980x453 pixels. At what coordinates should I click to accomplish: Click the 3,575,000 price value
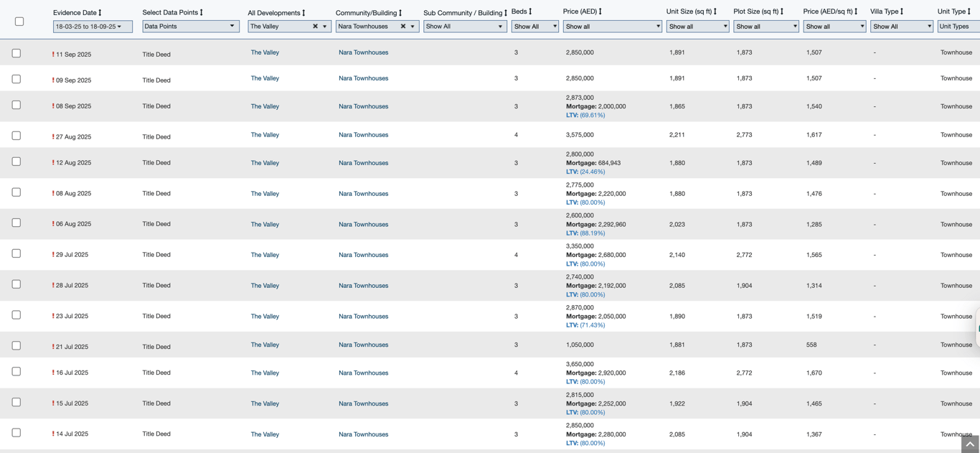coord(580,135)
